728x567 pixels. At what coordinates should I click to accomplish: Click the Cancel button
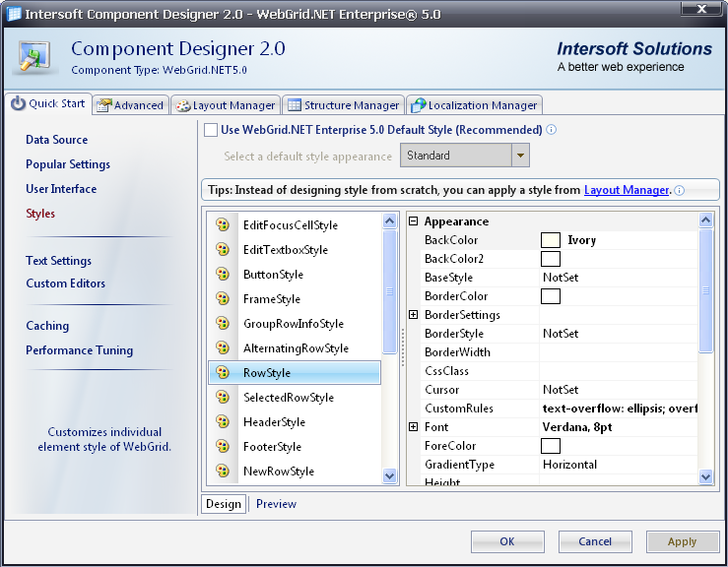pyautogui.click(x=595, y=541)
